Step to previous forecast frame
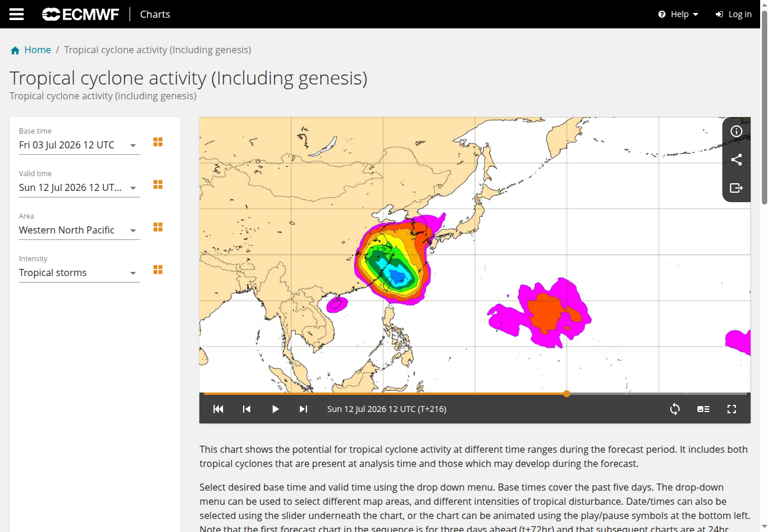Screen dimensions: 769x532 [x=247, y=409]
